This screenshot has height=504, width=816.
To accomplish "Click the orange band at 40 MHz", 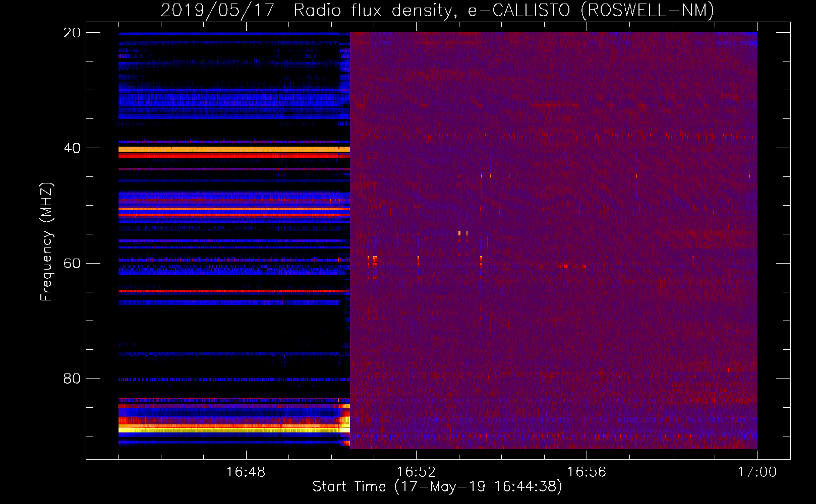I will 232,149.
